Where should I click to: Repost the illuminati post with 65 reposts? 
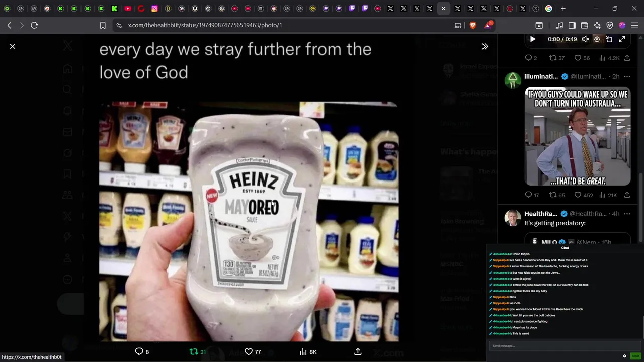[556, 195]
